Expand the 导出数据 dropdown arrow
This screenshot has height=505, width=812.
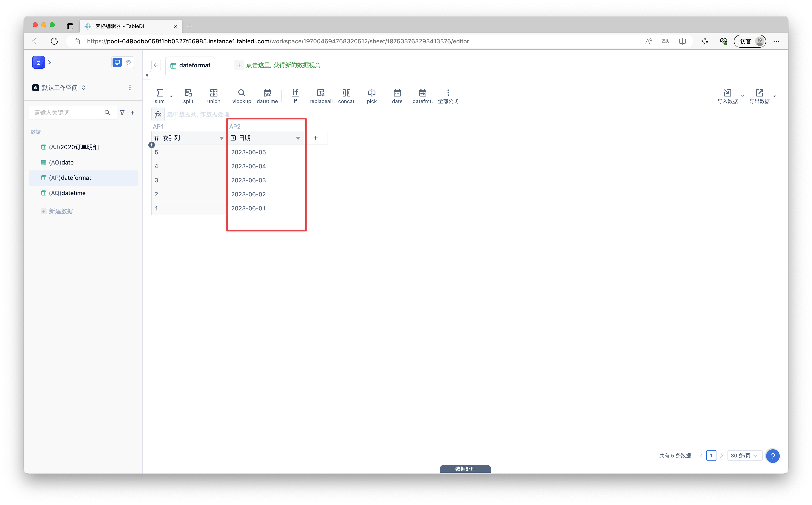[774, 96]
